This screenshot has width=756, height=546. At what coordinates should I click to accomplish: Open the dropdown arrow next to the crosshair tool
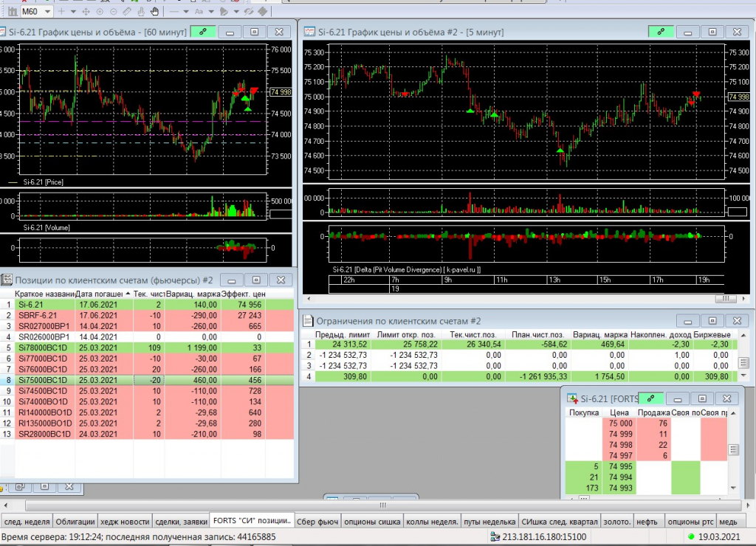(73, 11)
